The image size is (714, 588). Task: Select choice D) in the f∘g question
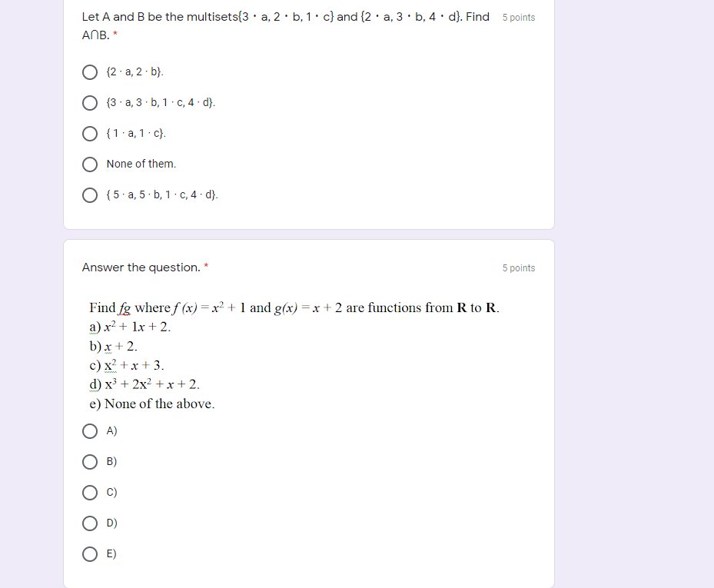[90, 523]
